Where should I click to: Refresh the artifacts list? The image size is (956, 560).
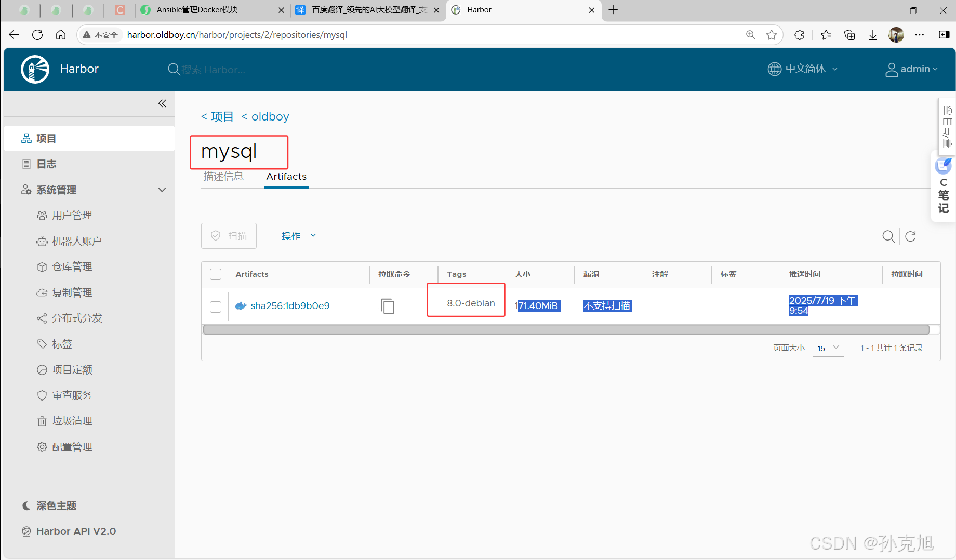click(910, 236)
